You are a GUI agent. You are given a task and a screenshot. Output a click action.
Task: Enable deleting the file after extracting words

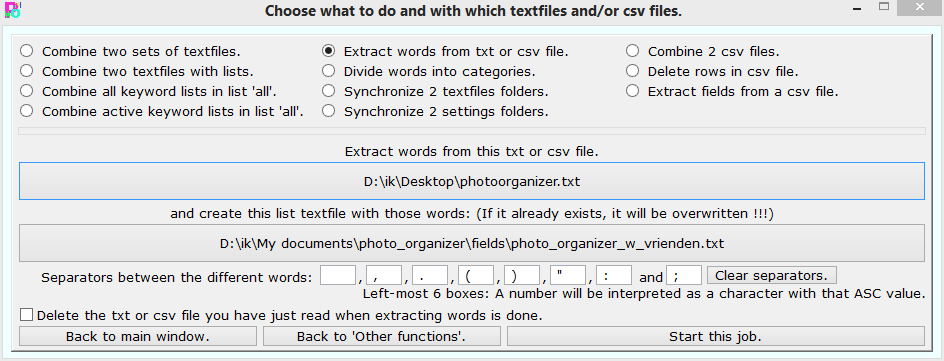tap(26, 315)
